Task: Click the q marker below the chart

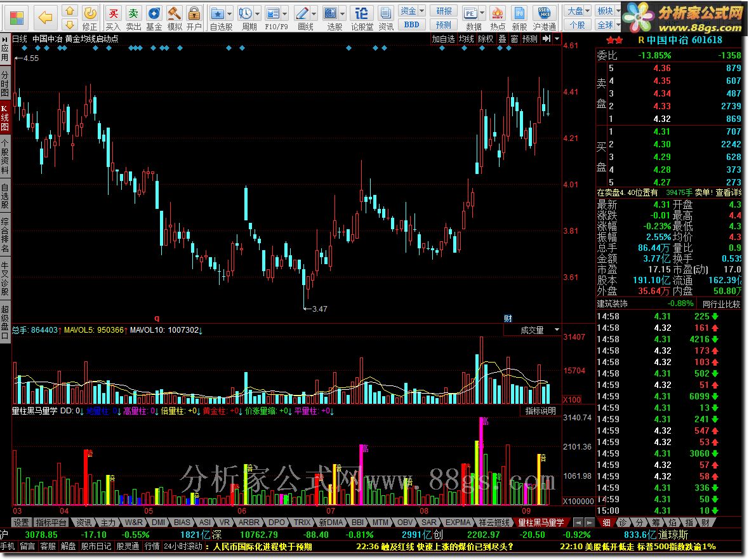Action: [x=157, y=318]
